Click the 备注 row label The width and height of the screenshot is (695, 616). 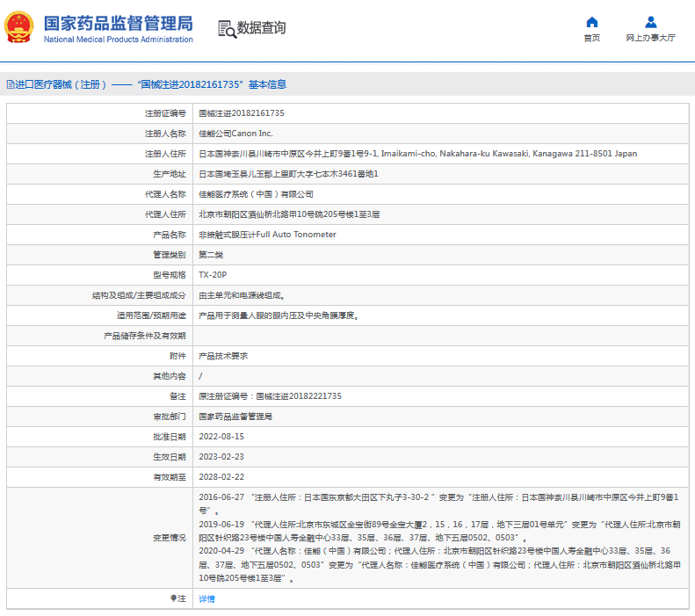177,396
